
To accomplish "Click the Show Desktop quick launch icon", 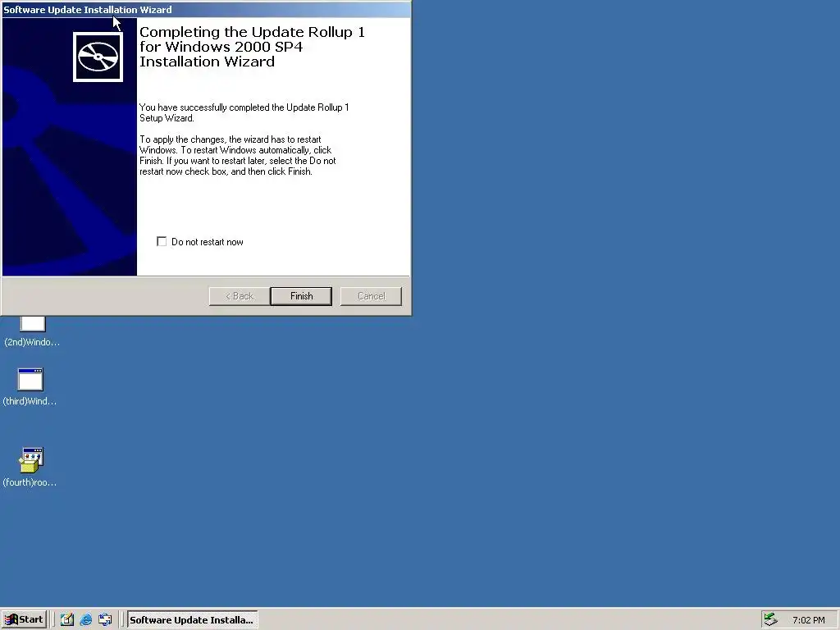I will click(67, 620).
